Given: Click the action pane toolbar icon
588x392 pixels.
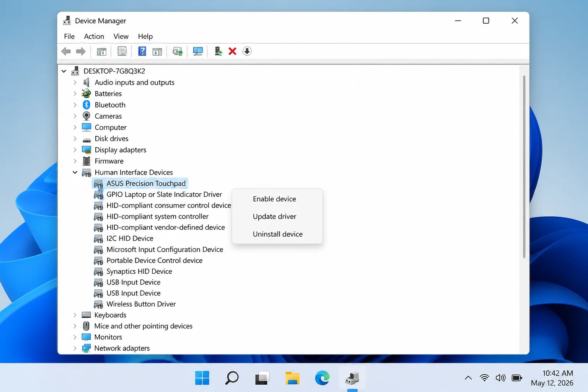Looking at the screenshot, I should (157, 51).
